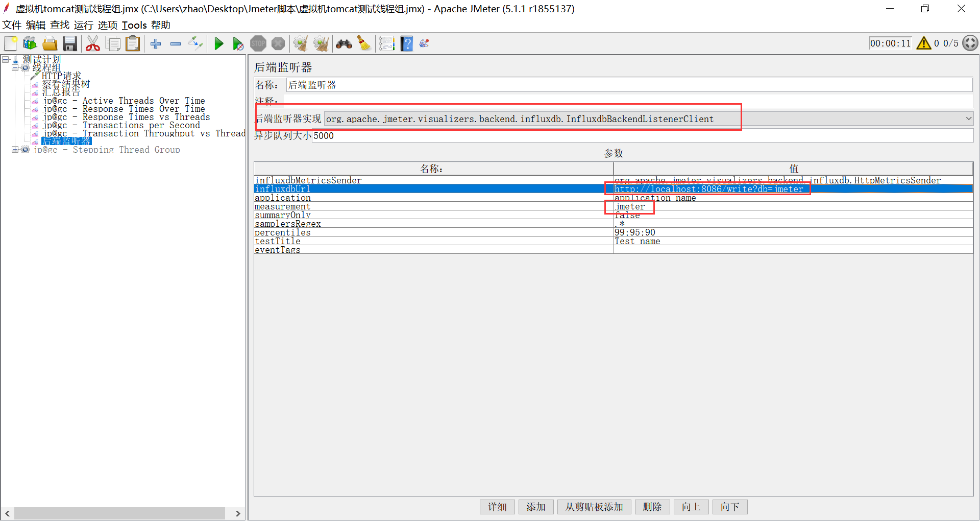Open the 编辑 menu
980x521 pixels.
(36, 25)
